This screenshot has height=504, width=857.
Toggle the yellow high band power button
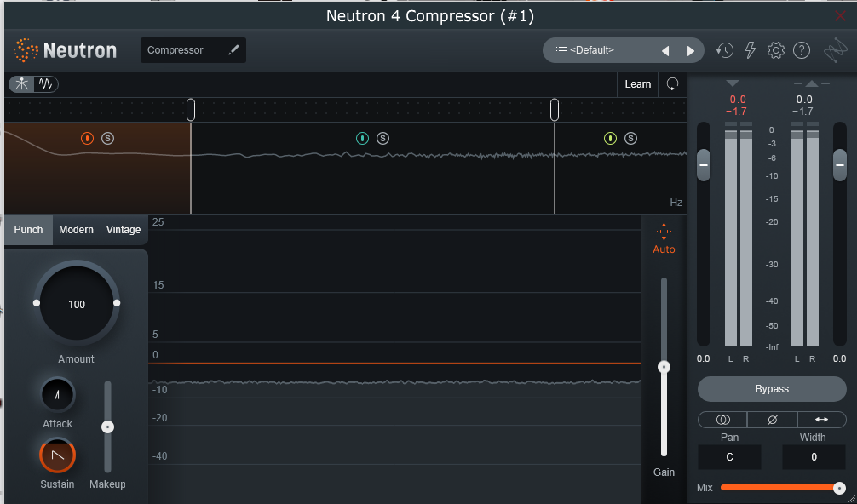[x=611, y=138]
